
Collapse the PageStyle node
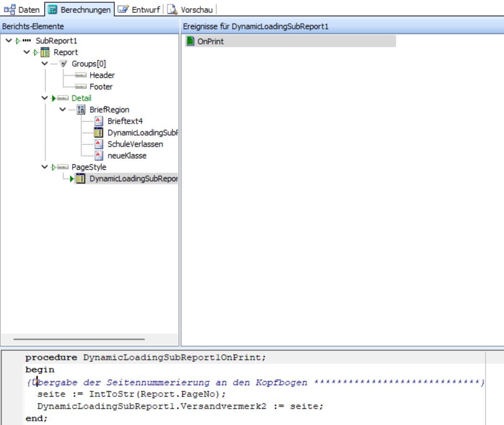tap(45, 167)
